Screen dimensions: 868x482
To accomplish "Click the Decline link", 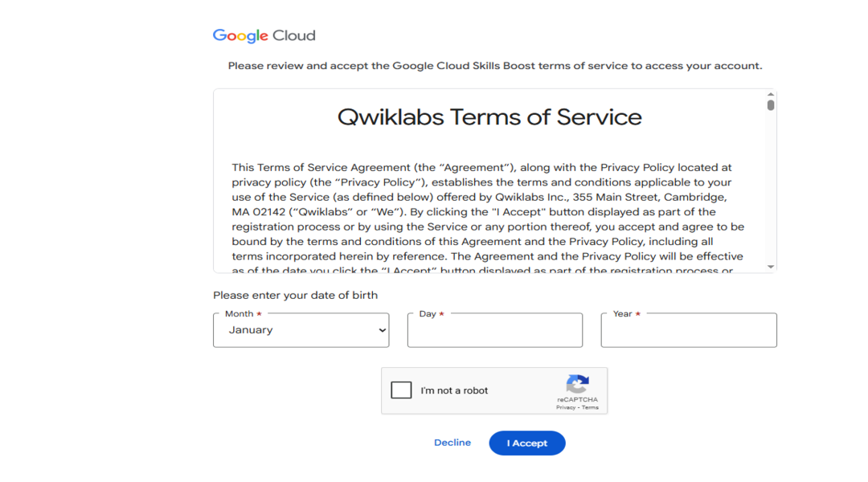I will click(452, 443).
